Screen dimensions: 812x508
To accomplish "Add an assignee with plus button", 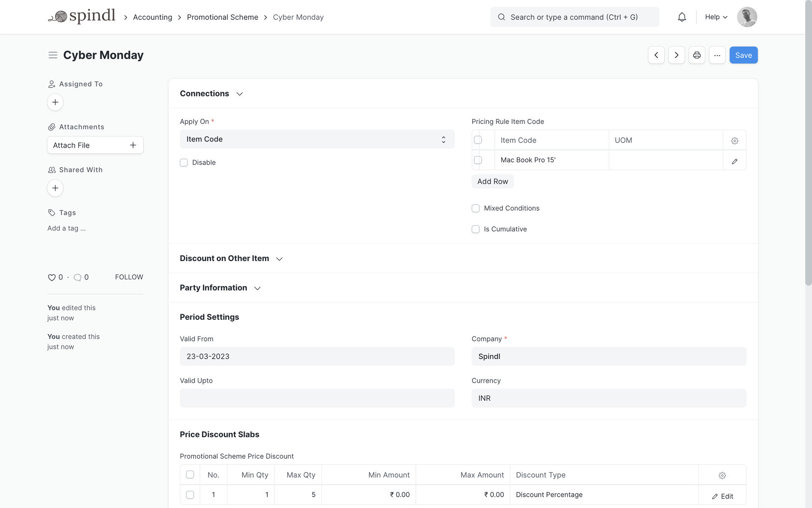I will point(55,102).
